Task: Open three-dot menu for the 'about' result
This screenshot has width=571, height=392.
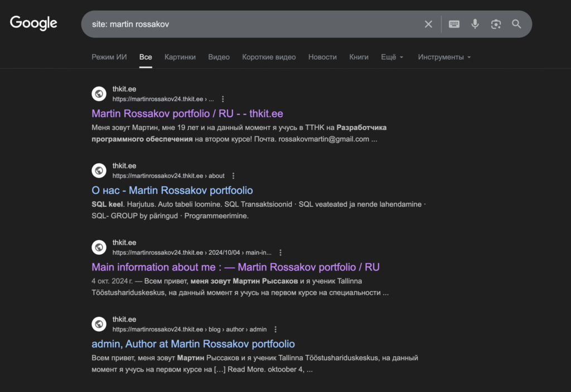Action: point(234,176)
